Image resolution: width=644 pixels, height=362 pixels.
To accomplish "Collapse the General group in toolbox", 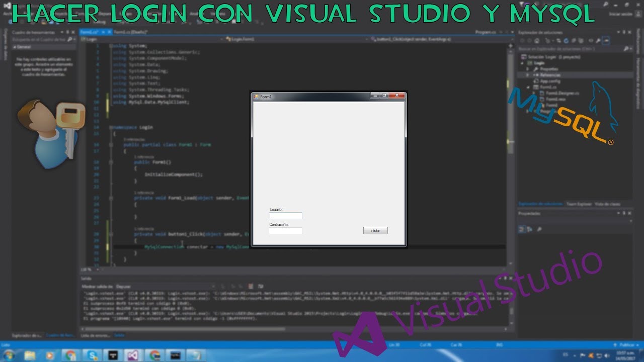I will (x=15, y=46).
